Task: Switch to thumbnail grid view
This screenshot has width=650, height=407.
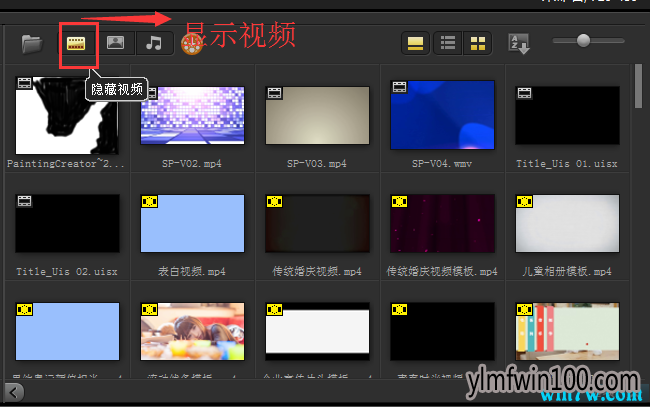Action: [x=478, y=43]
